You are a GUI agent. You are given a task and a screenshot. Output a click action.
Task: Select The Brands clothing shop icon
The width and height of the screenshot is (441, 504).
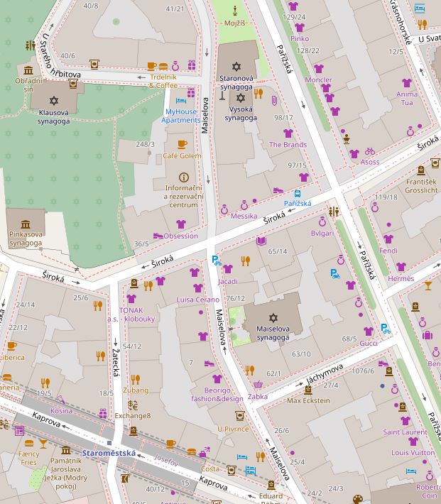(288, 133)
